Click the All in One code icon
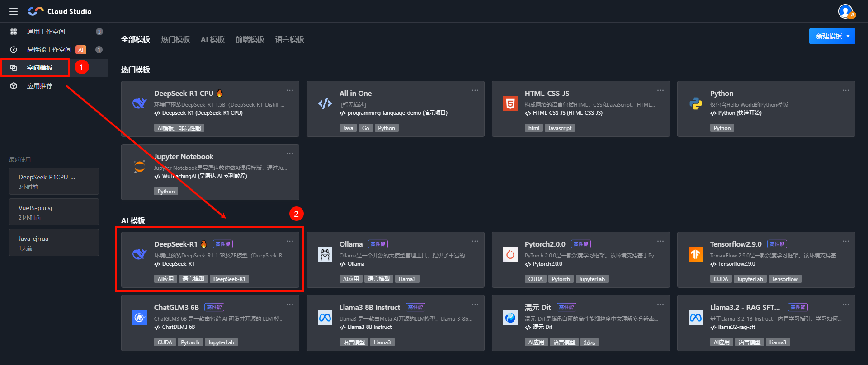 tap(325, 103)
